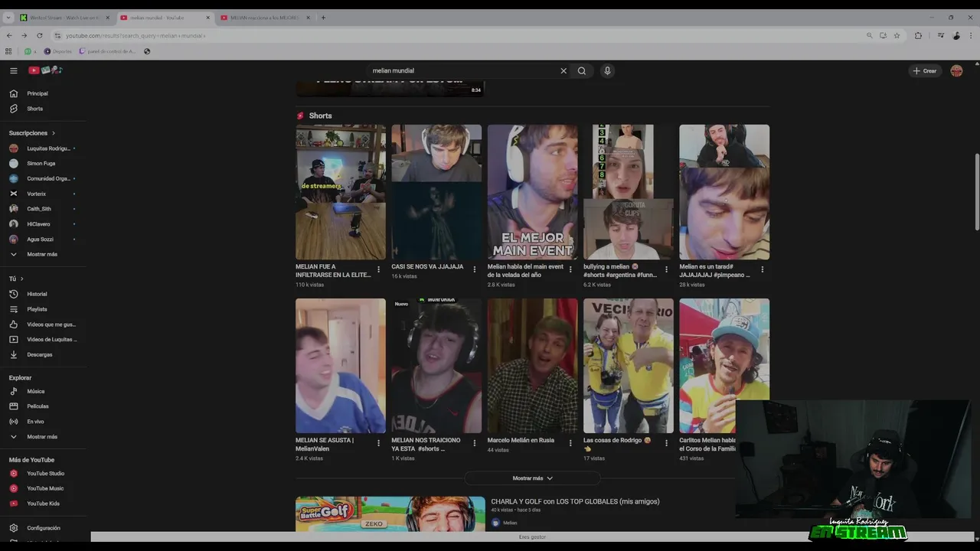Viewport: 980px width, 551px height.
Task: Open 'CHARLA Y GOLF con LOS TOP GLOBALES' video
Action: point(575,502)
